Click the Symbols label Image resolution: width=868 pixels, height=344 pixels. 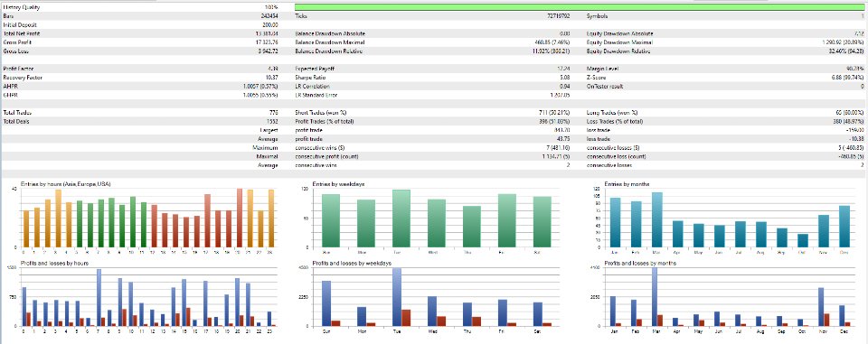pyautogui.click(x=597, y=16)
